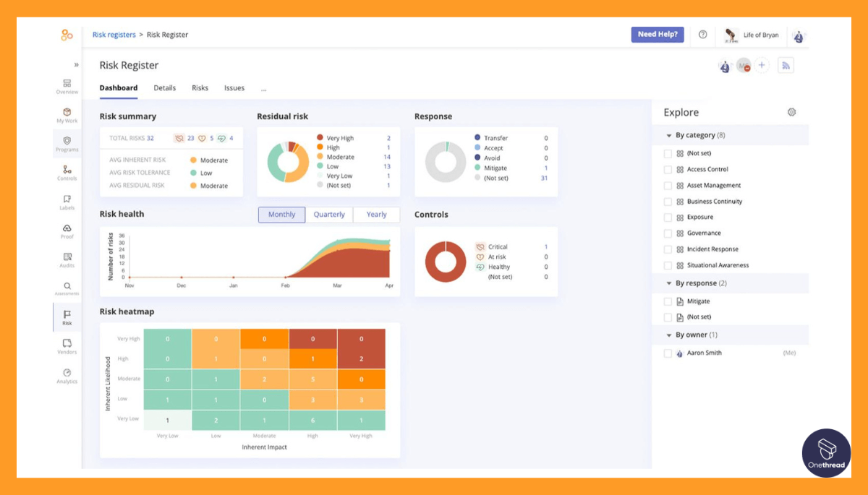Collapse the By response section

click(x=668, y=283)
